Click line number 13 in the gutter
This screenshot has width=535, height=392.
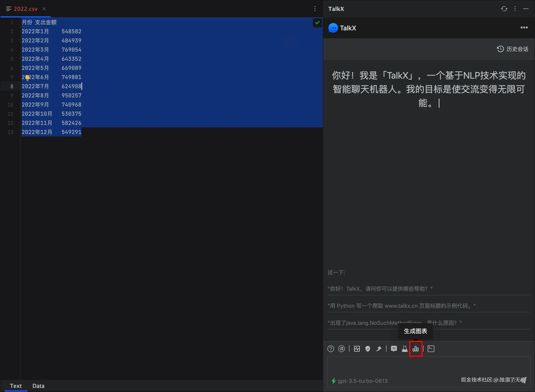[10, 132]
